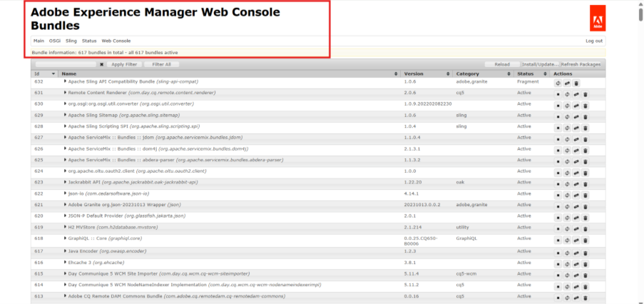Focus the bundle filter text field

[66, 64]
